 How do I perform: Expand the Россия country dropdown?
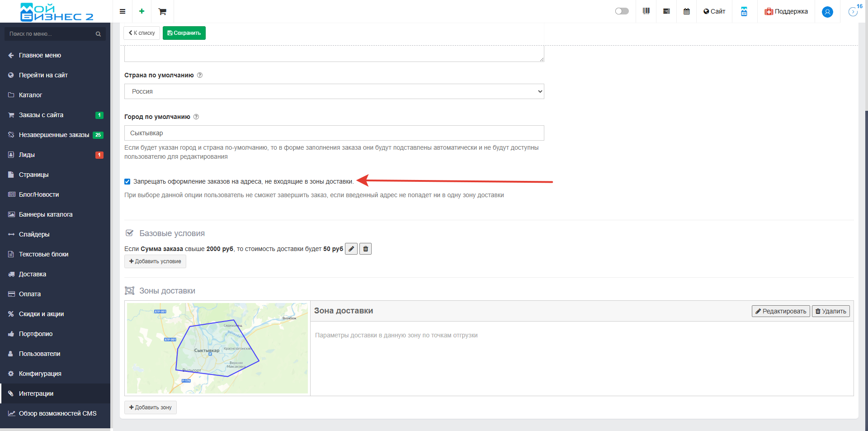pyautogui.click(x=334, y=91)
